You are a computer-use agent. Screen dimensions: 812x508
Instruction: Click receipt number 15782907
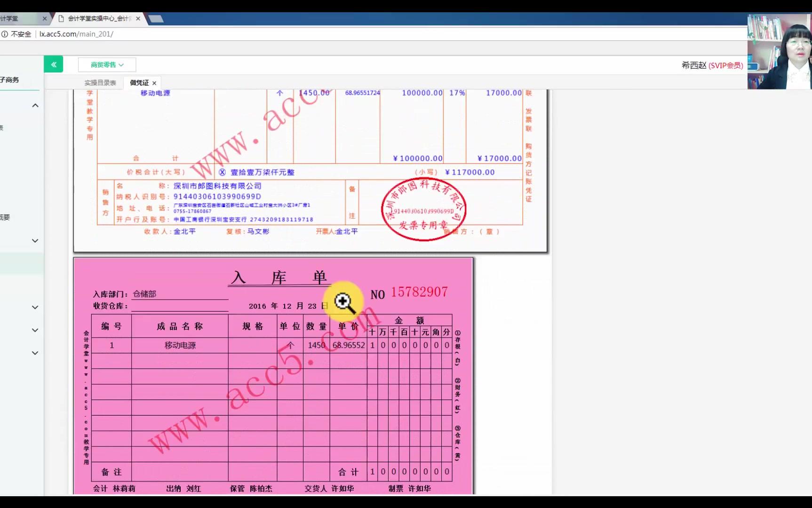tap(419, 292)
